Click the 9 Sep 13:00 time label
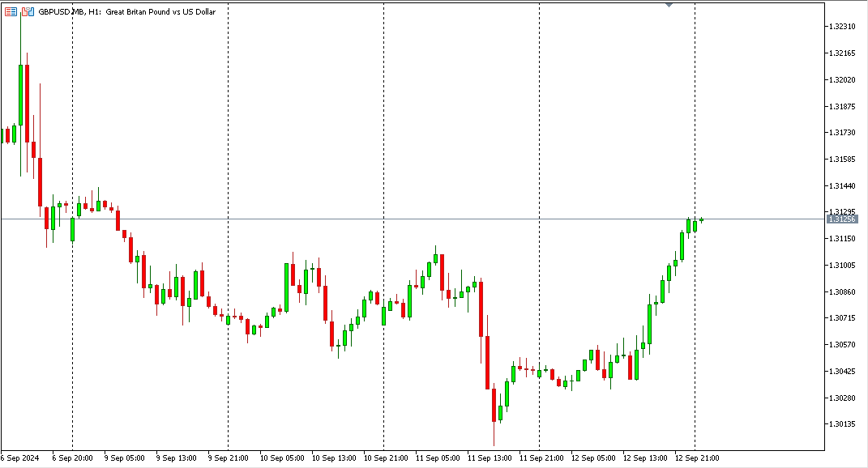 point(176,458)
